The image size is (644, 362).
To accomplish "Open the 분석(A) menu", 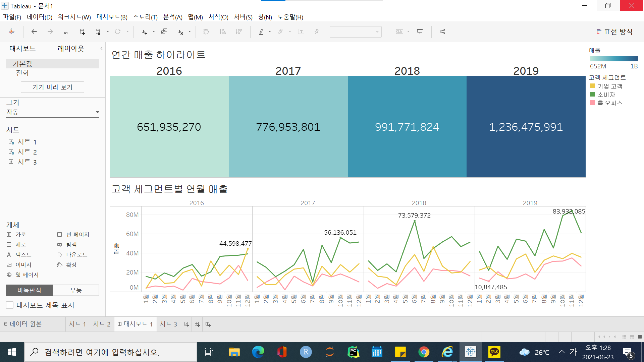I will 172,17.
